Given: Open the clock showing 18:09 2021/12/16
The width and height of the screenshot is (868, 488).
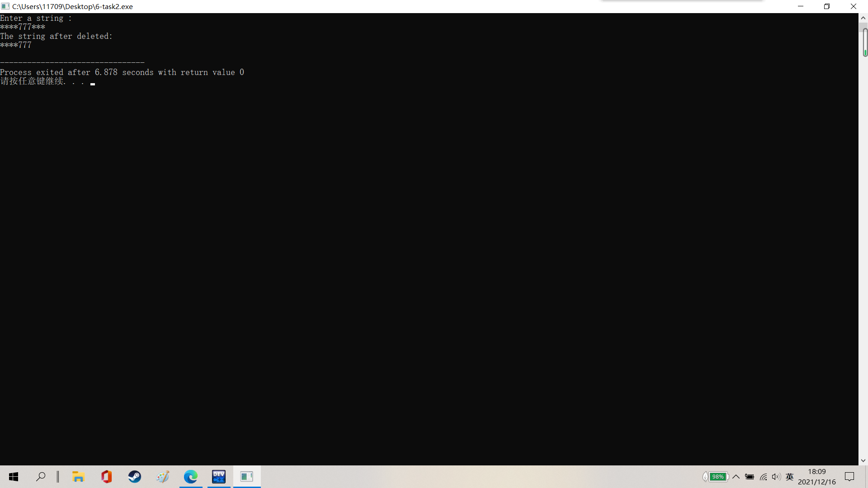Looking at the screenshot, I should click(x=816, y=477).
